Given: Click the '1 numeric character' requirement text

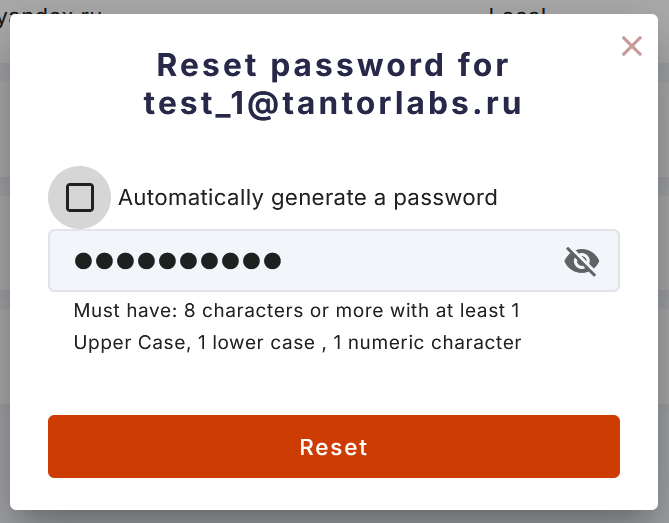Looking at the screenshot, I should (427, 343).
